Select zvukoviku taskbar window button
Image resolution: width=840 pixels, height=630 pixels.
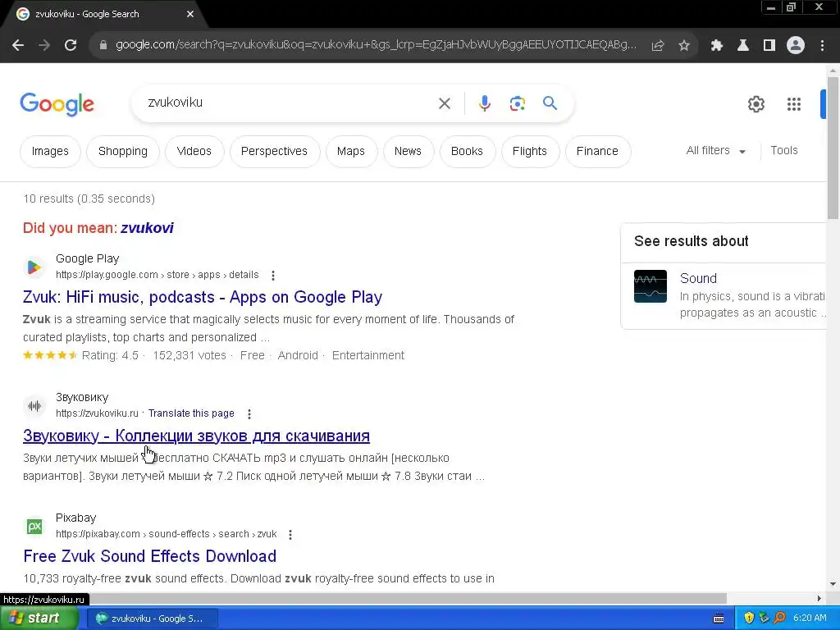153,619
